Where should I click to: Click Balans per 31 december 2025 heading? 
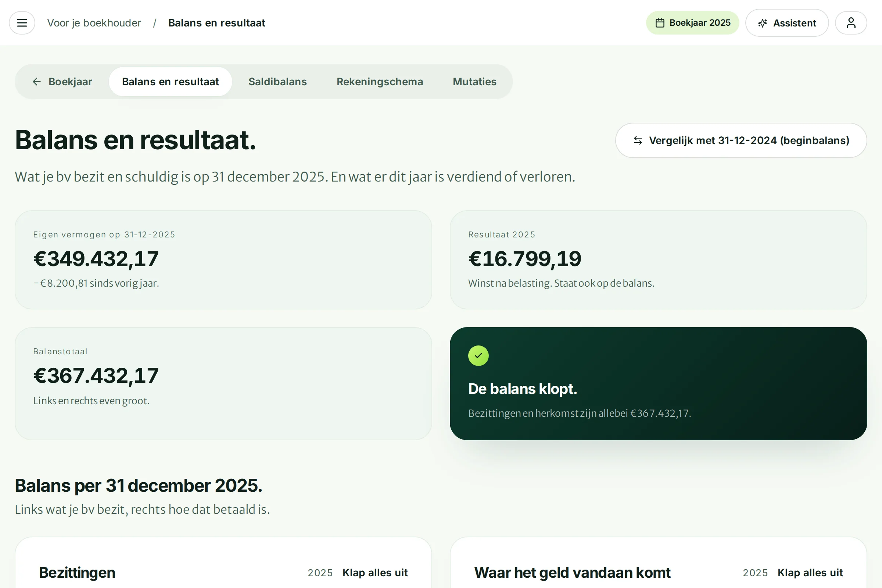[x=139, y=485]
